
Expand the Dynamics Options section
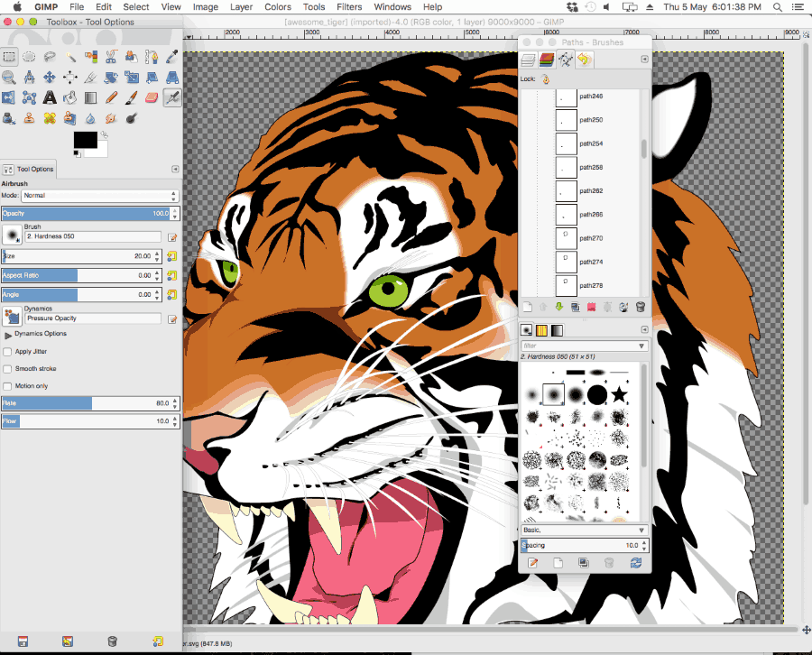pos(8,335)
